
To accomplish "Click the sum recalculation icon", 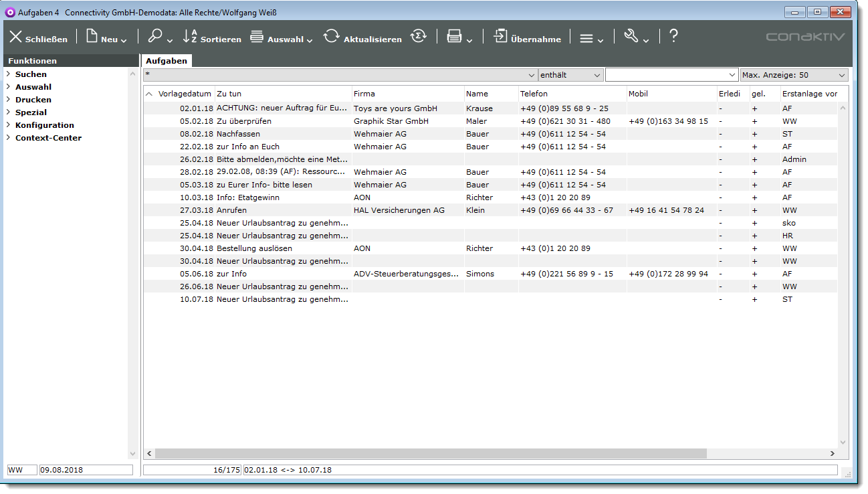I will [419, 37].
